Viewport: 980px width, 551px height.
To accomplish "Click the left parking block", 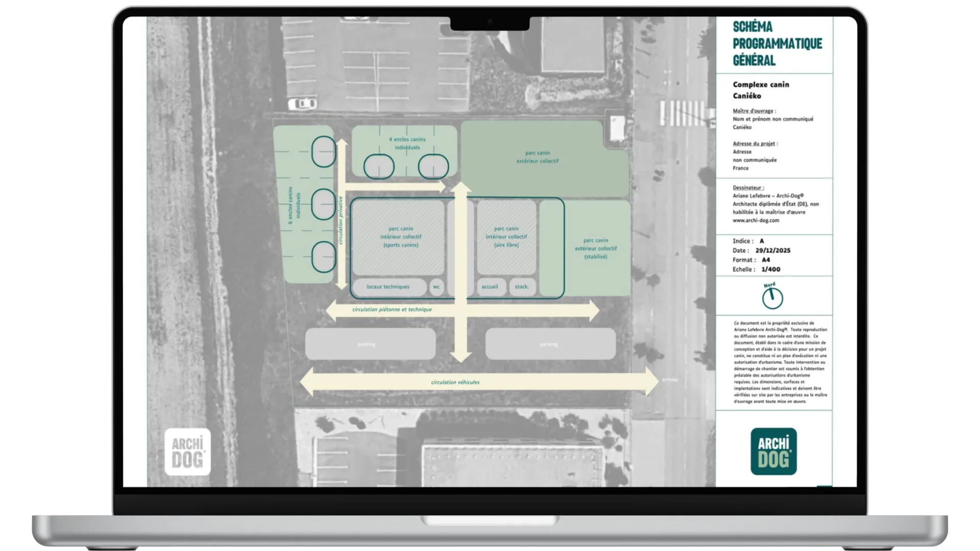I will pyautogui.click(x=370, y=344).
